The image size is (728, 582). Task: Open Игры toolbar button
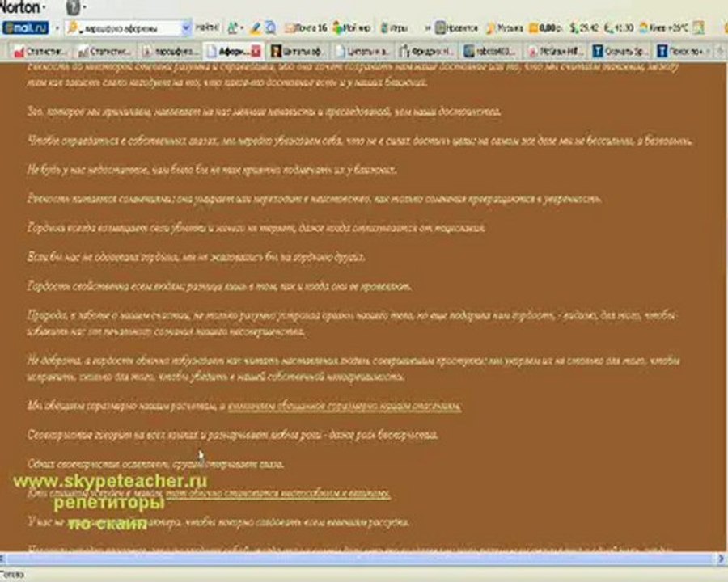tap(394, 28)
